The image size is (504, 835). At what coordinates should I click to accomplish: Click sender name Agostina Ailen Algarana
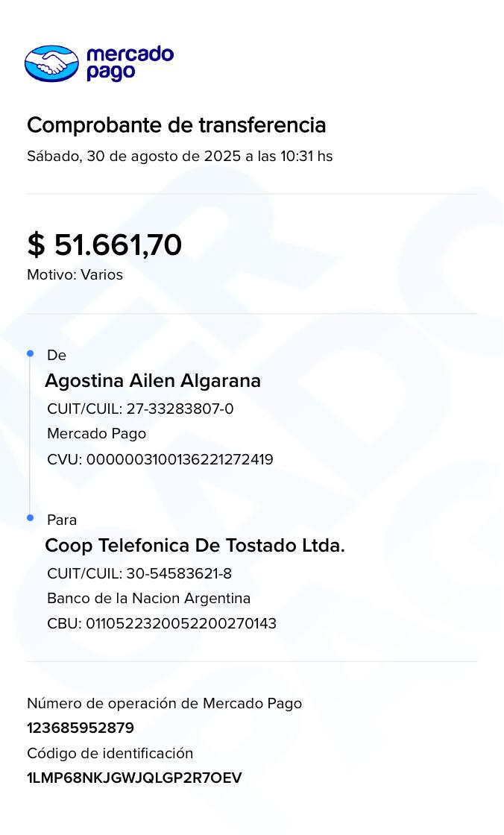click(153, 381)
